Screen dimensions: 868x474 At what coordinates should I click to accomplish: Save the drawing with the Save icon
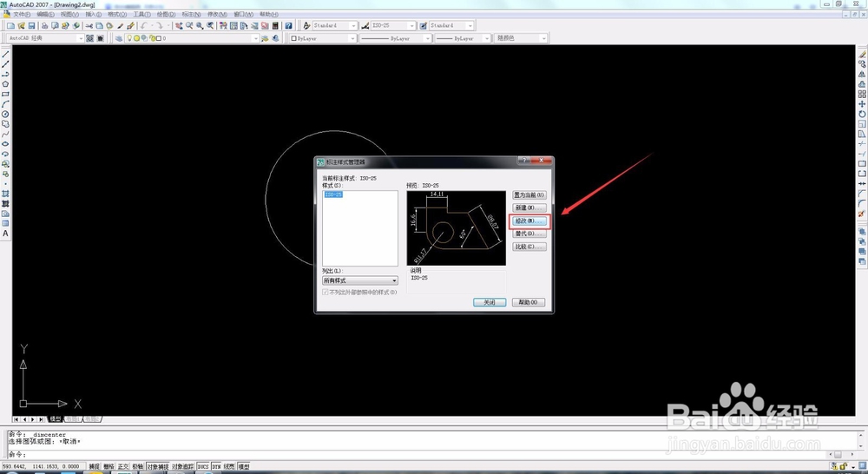[31, 25]
